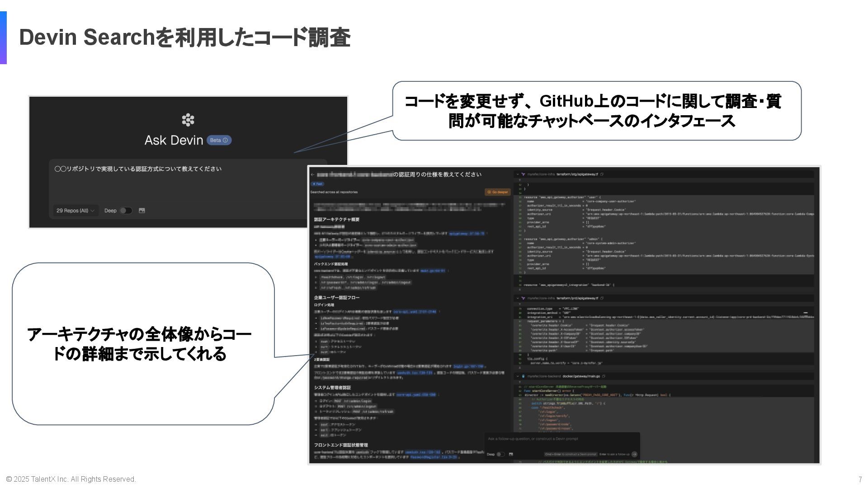Open the blue code reference under バックエンド認証処理
The image size is (868, 488).
point(433,271)
